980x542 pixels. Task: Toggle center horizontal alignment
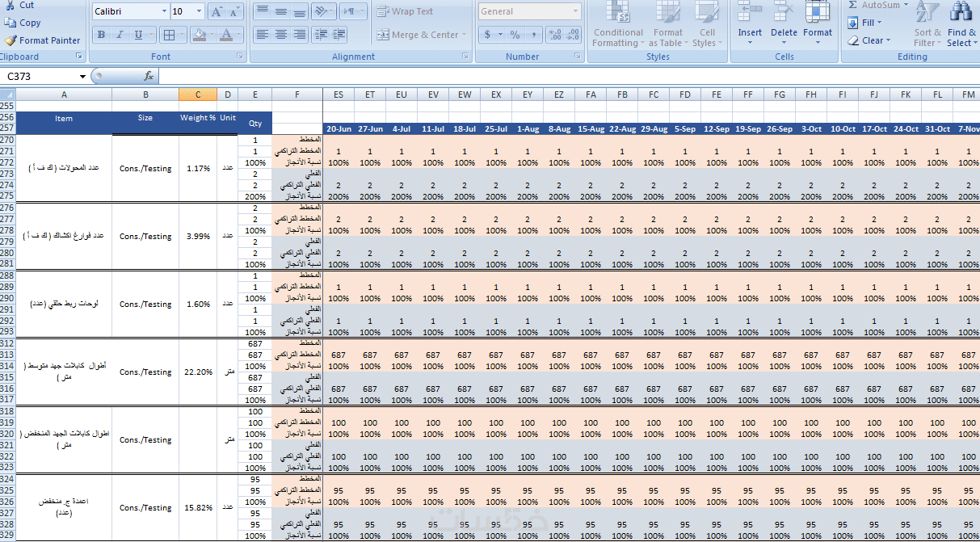click(280, 35)
